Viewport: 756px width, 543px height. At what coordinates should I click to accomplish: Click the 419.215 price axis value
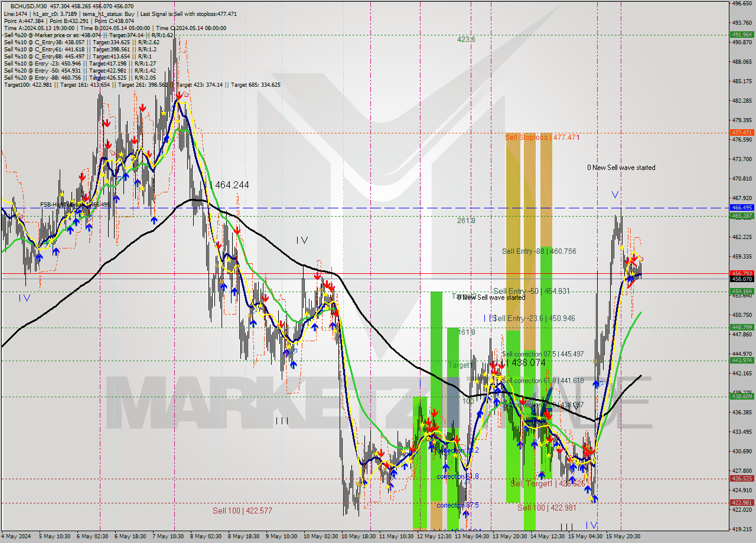pos(742,529)
